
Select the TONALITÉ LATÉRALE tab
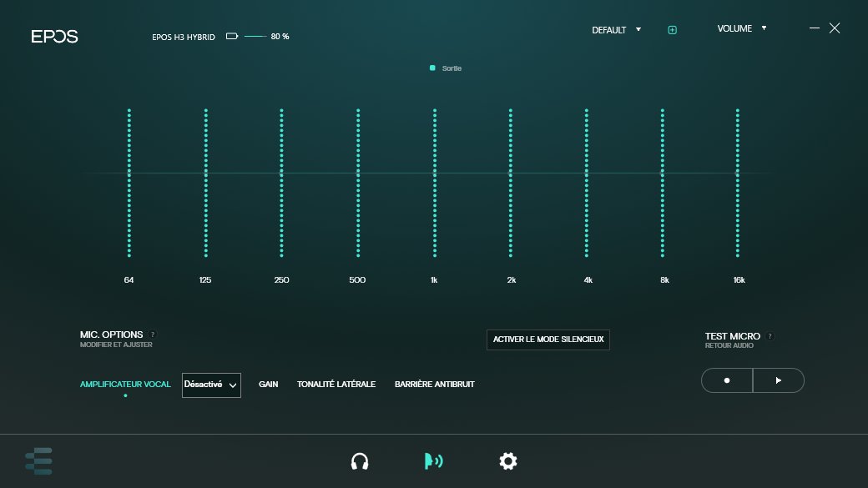pyautogui.click(x=336, y=385)
